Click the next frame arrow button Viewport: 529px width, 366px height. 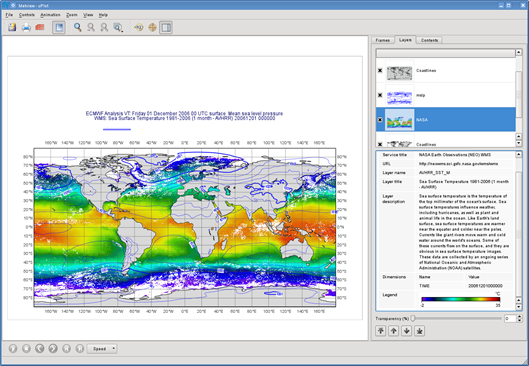point(53,348)
